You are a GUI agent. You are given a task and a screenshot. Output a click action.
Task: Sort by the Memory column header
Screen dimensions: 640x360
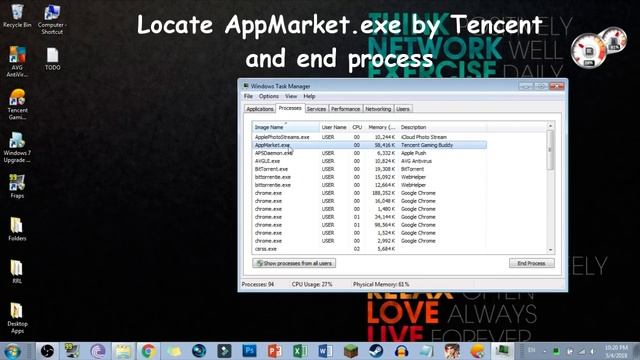tap(381, 127)
